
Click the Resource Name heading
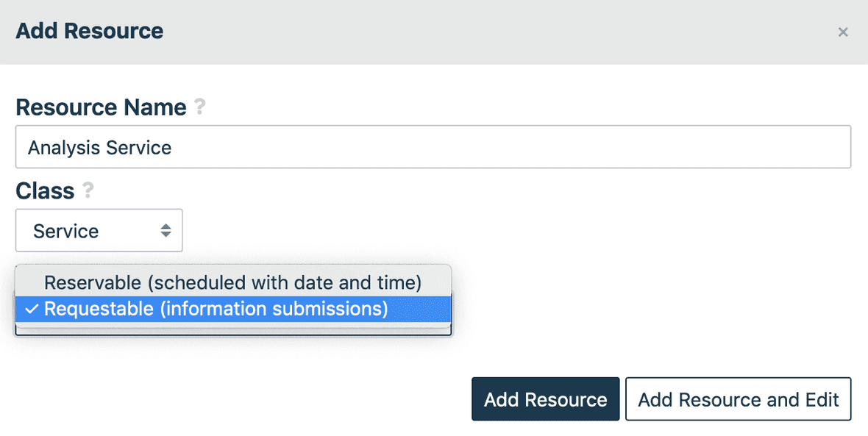101,107
